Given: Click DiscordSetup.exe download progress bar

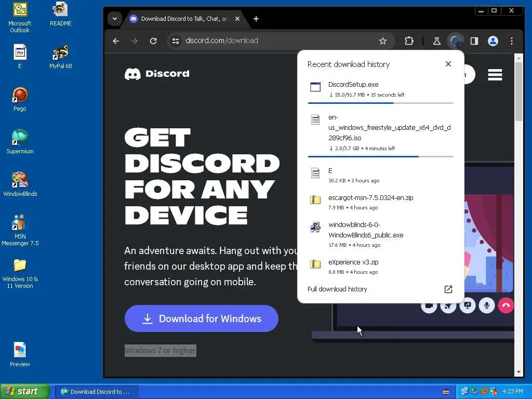Looking at the screenshot, I should click(380, 103).
